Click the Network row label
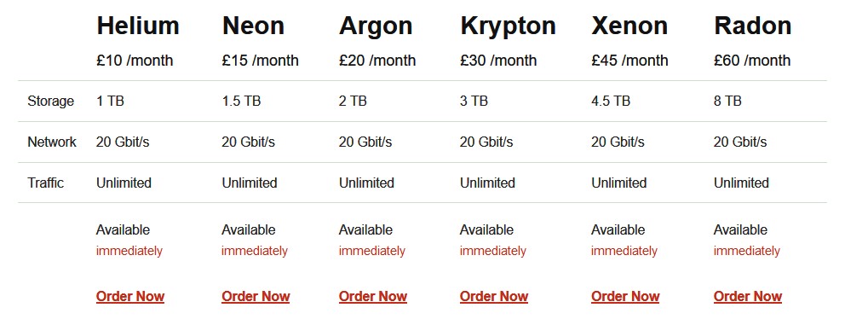 52,142
